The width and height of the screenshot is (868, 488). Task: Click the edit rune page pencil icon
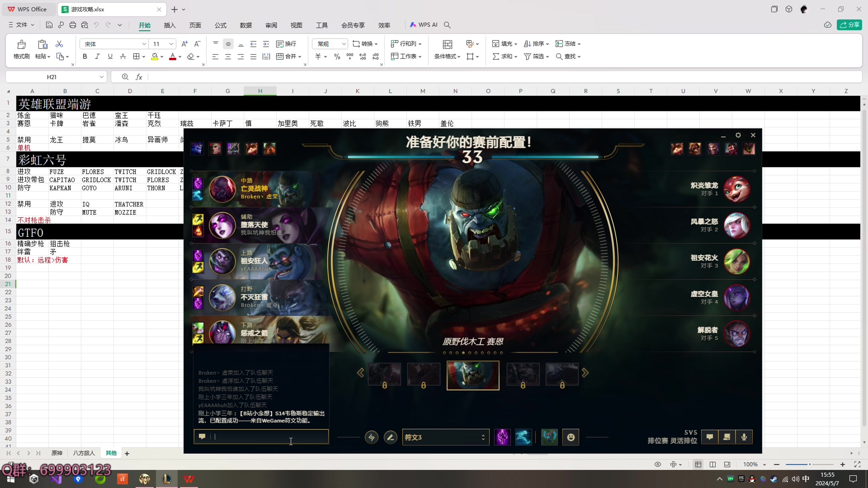(x=391, y=437)
